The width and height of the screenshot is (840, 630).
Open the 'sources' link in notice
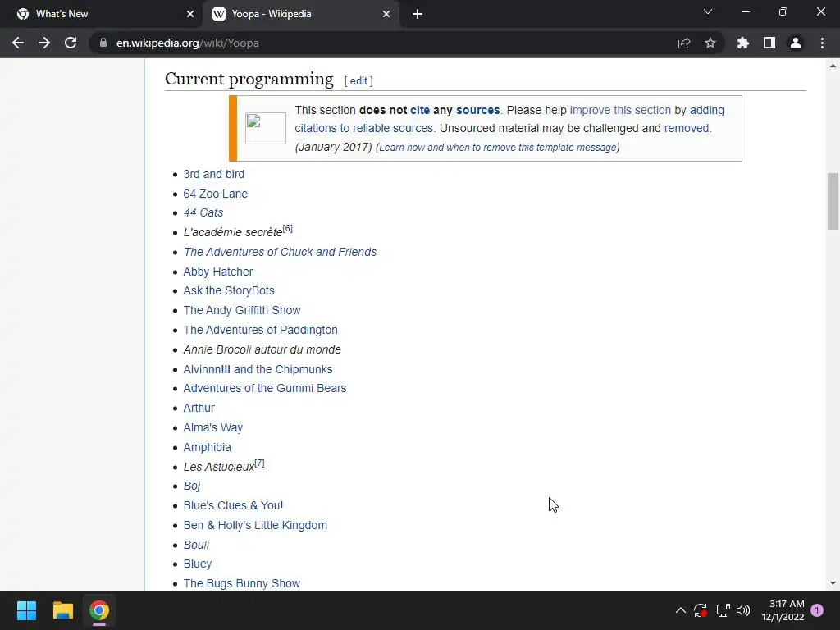pos(478,110)
